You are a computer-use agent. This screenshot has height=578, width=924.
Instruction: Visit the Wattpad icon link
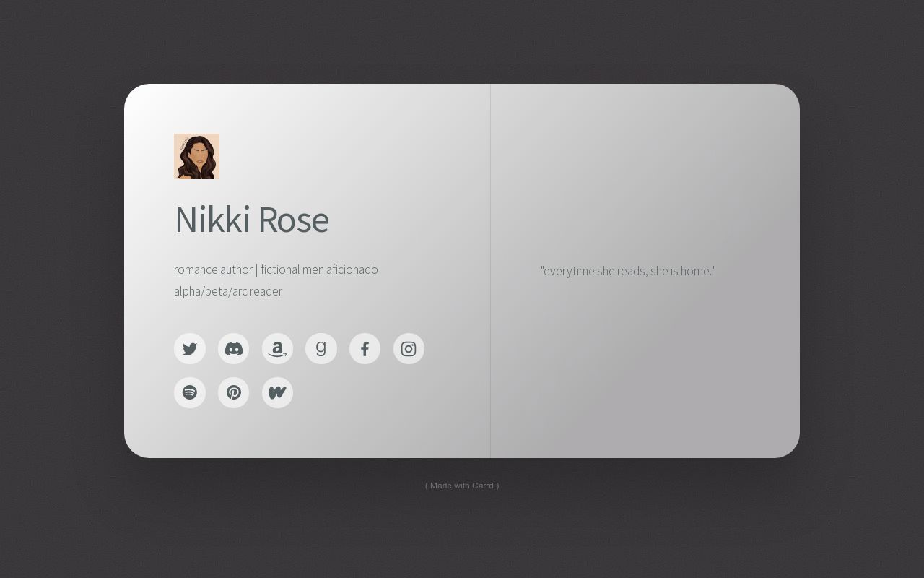pos(277,392)
